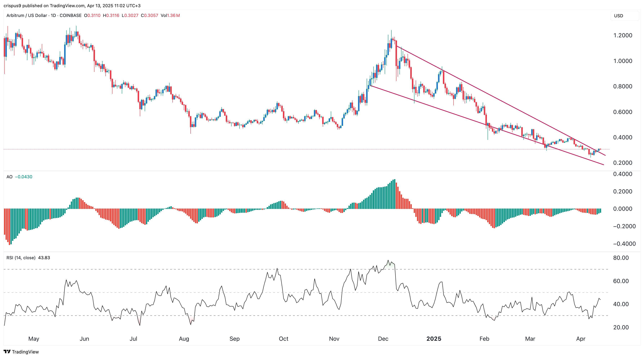Click the Apr label on time axis
The width and height of the screenshot is (644, 358).
581,339
